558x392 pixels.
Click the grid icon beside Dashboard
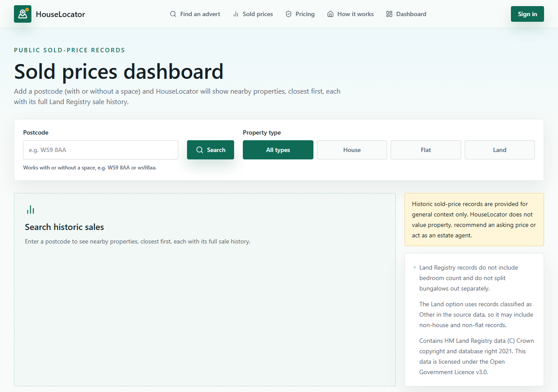pos(389,14)
